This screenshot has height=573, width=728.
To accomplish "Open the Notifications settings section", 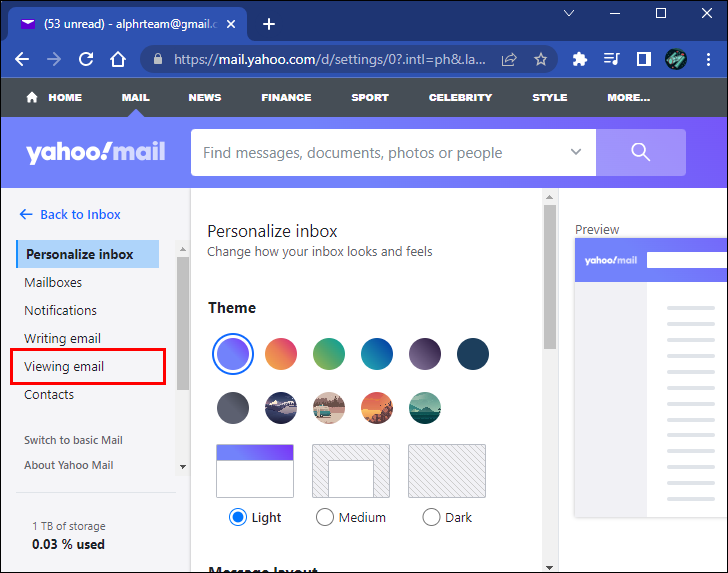I will [x=61, y=310].
